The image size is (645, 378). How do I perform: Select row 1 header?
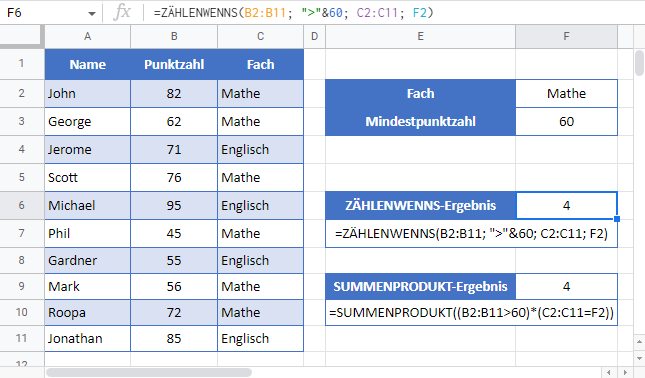[x=21, y=64]
